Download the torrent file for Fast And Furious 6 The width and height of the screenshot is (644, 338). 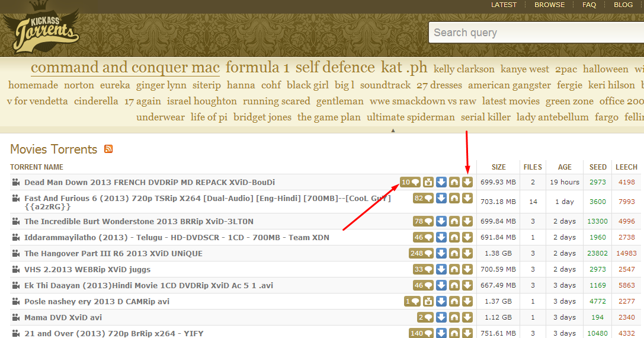(467, 198)
